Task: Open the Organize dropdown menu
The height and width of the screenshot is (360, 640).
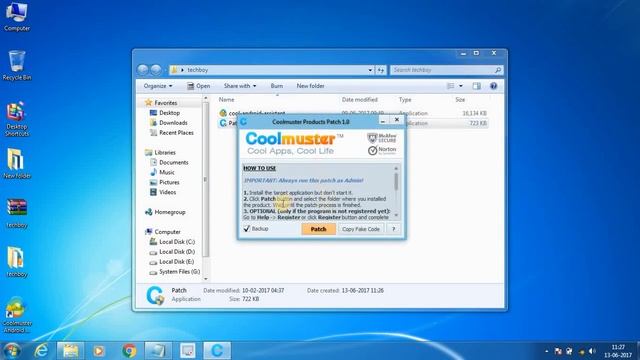Action: coord(158,86)
